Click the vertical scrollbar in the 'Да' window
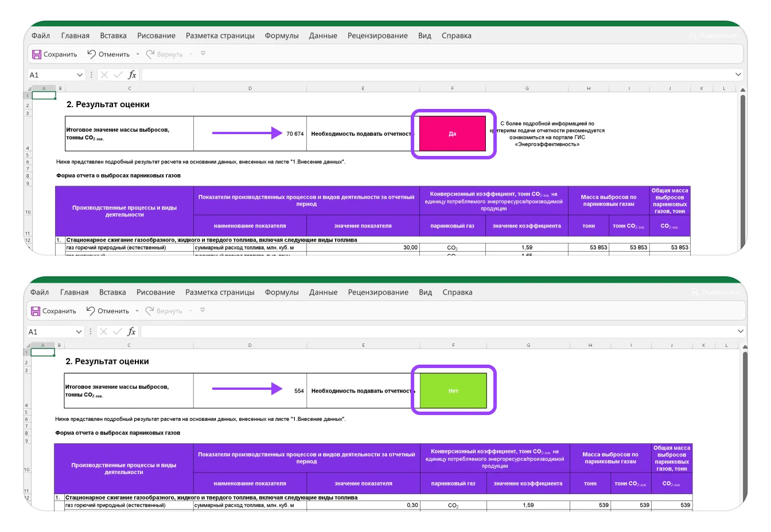This screenshot has height=532, width=771. point(743,172)
